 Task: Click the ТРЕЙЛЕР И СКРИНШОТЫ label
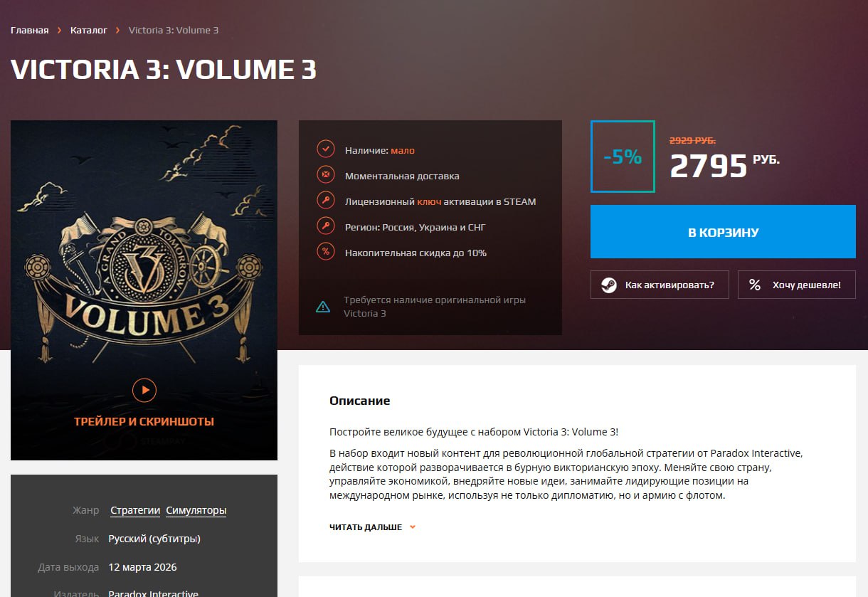pyautogui.click(x=144, y=421)
